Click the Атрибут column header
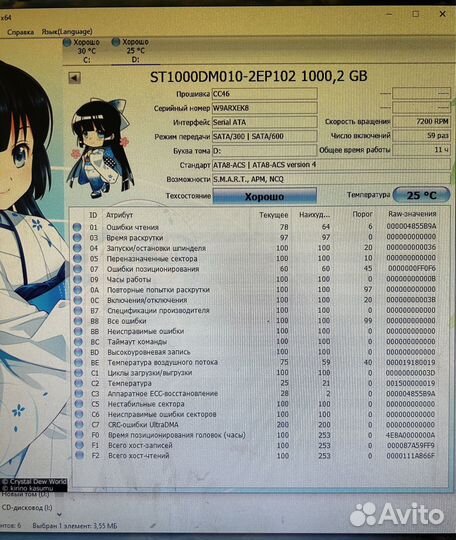This screenshot has height=540, width=456. coord(119,215)
